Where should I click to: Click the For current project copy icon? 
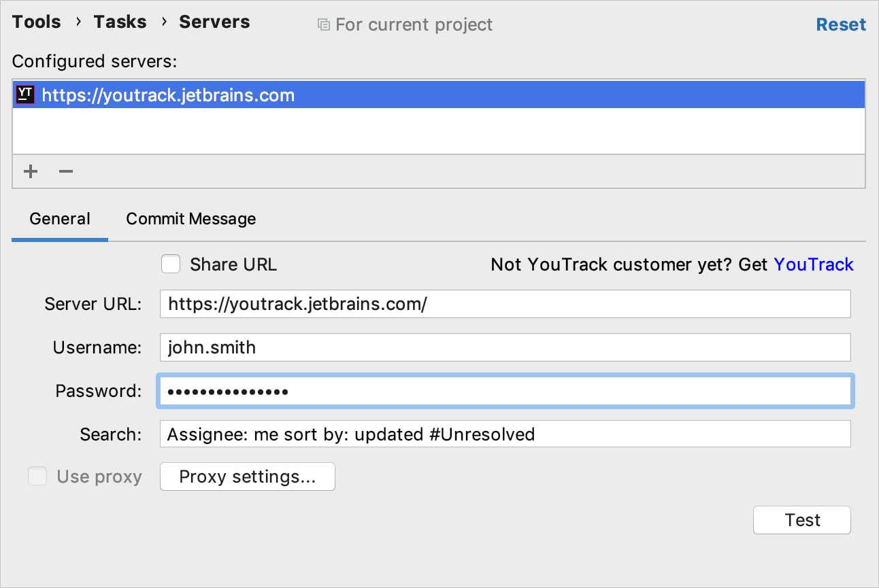coord(323,25)
